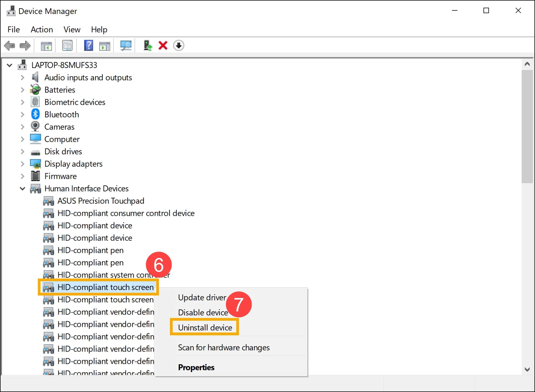Collapse the Human Interface Devices category
This screenshot has height=392, width=535.
click(x=22, y=189)
